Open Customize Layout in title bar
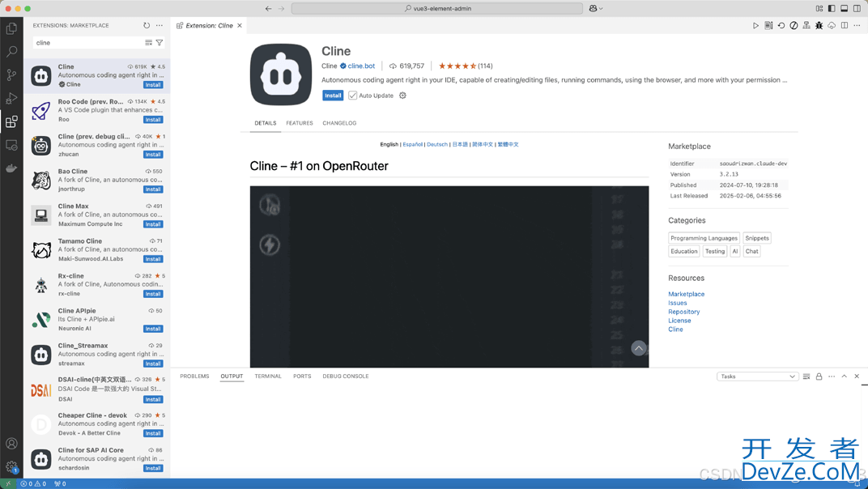This screenshot has height=489, width=868. pos(819,8)
